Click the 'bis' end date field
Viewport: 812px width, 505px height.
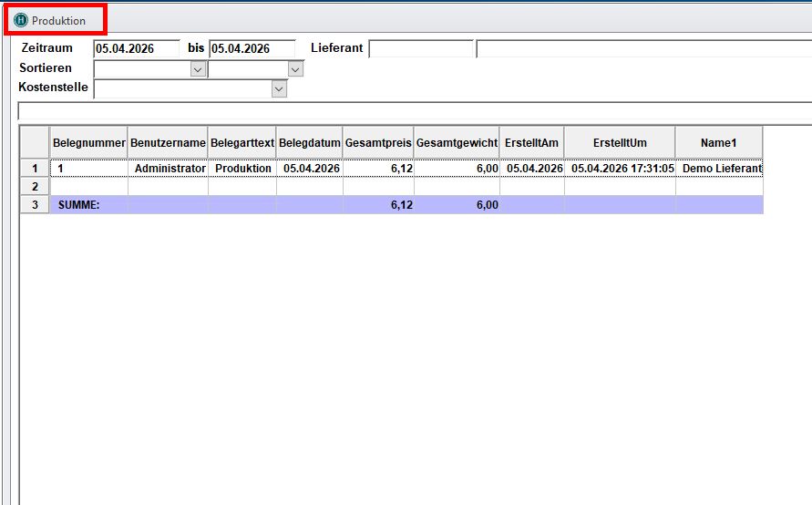click(252, 49)
